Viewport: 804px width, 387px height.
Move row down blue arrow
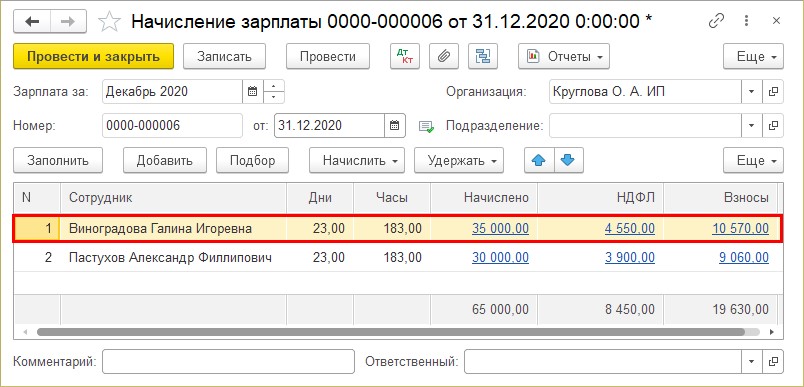568,160
